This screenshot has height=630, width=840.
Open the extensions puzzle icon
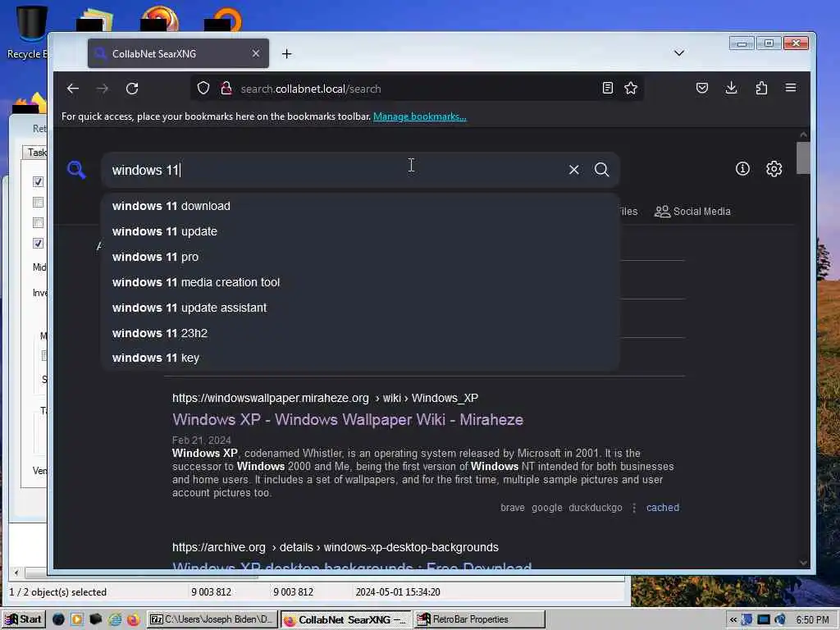[761, 88]
